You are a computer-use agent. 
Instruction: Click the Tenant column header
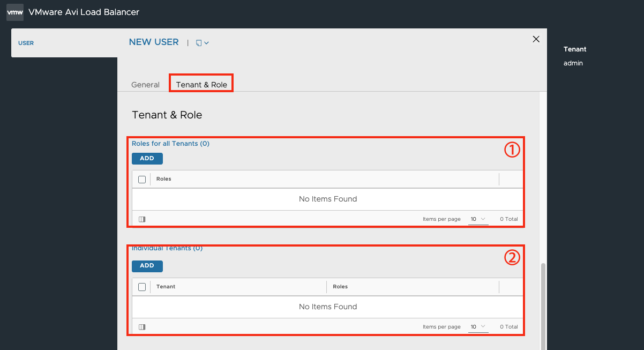pyautogui.click(x=166, y=287)
